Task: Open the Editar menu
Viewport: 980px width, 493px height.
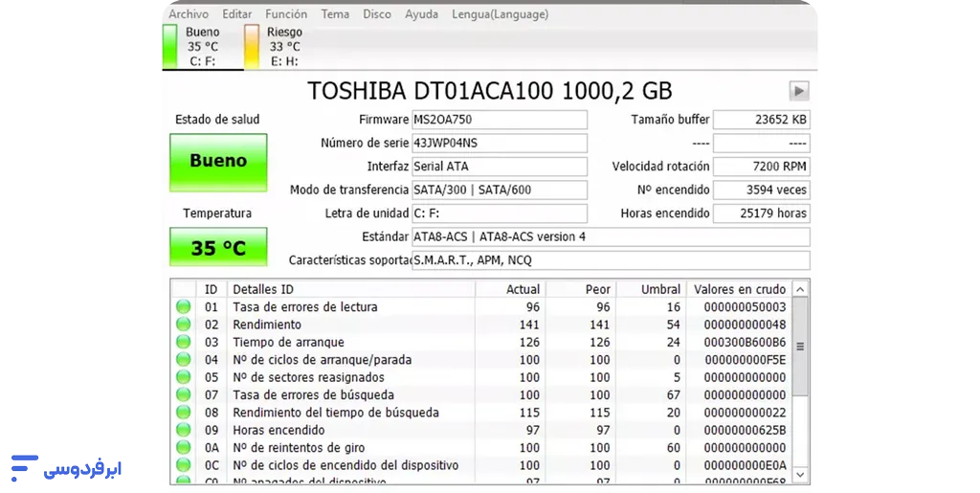Action: point(237,13)
